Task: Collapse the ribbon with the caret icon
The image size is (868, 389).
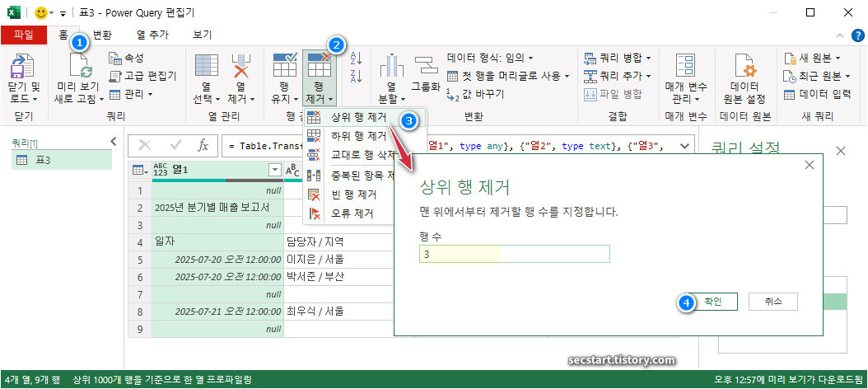Action: pos(840,35)
